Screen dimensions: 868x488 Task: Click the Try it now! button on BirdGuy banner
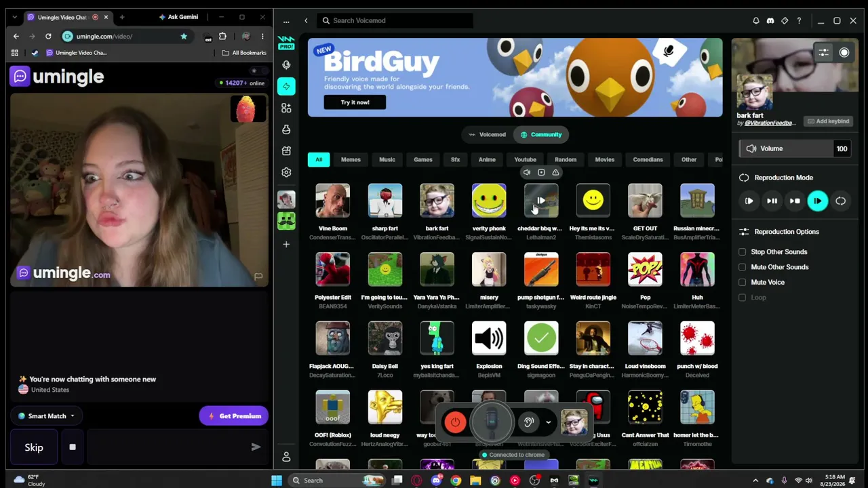click(x=355, y=102)
